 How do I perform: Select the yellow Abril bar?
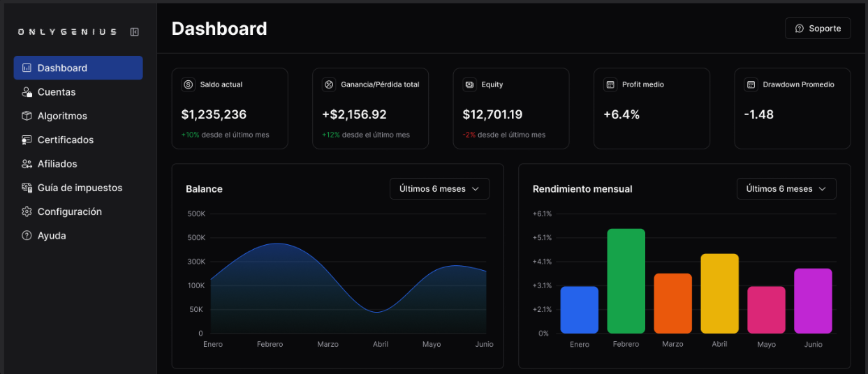pos(720,294)
